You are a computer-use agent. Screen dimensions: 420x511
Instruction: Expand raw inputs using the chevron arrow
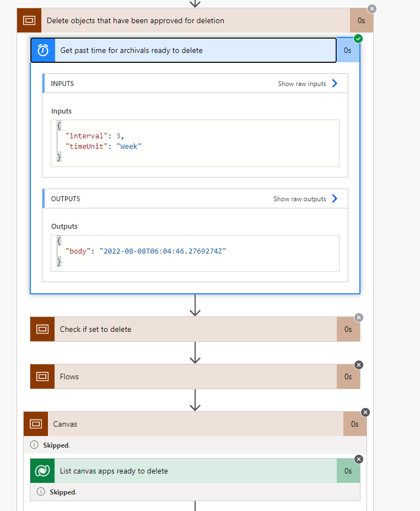tap(335, 83)
